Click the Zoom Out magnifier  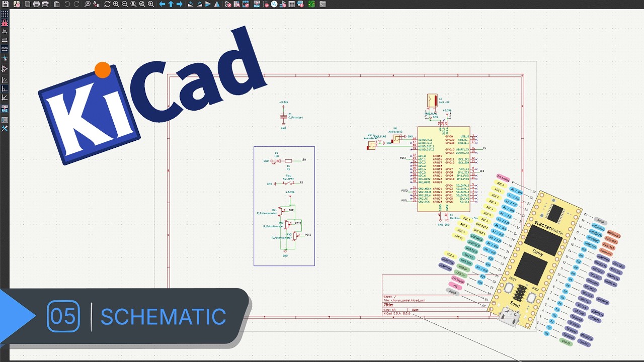pos(125,4)
